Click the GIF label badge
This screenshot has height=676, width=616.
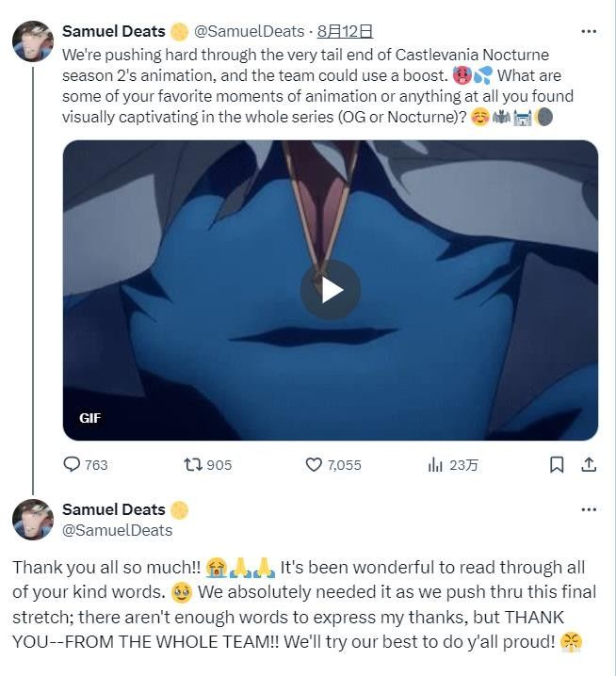[90, 418]
